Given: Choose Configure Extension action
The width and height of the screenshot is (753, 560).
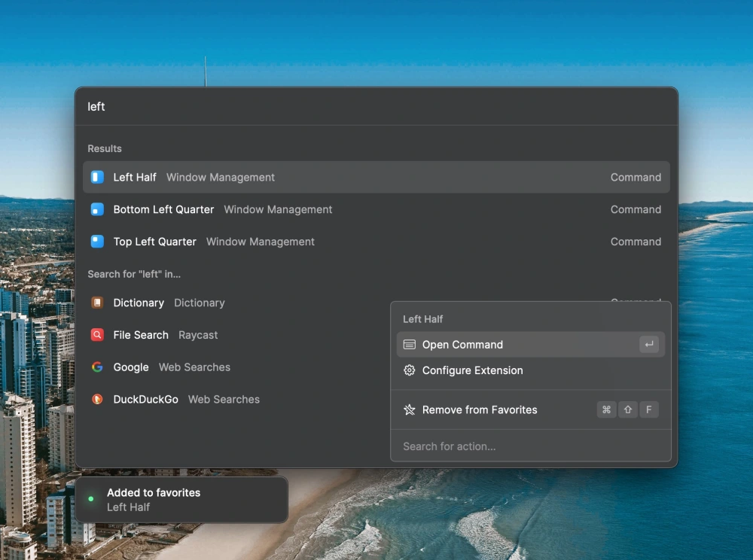Looking at the screenshot, I should [x=530, y=370].
